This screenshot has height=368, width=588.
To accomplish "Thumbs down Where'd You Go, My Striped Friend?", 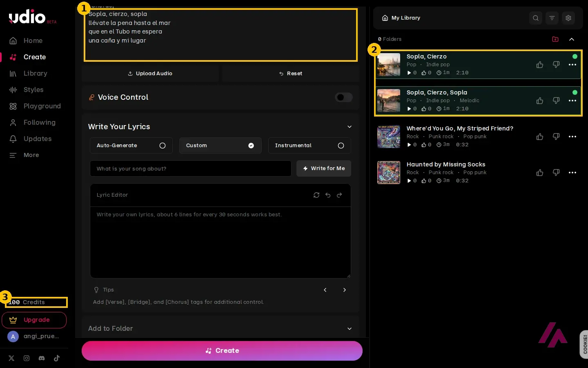I will (556, 137).
